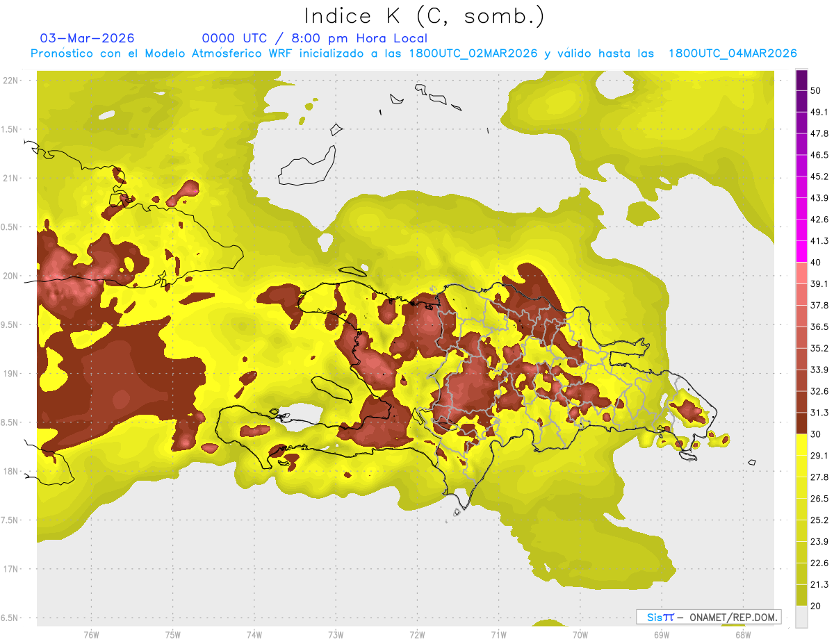Click the color bar value 42.6

[819, 220]
